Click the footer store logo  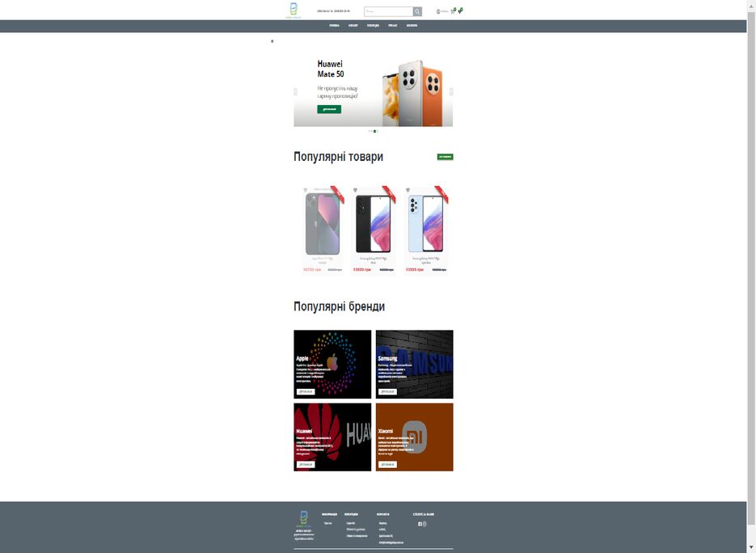coord(304,519)
